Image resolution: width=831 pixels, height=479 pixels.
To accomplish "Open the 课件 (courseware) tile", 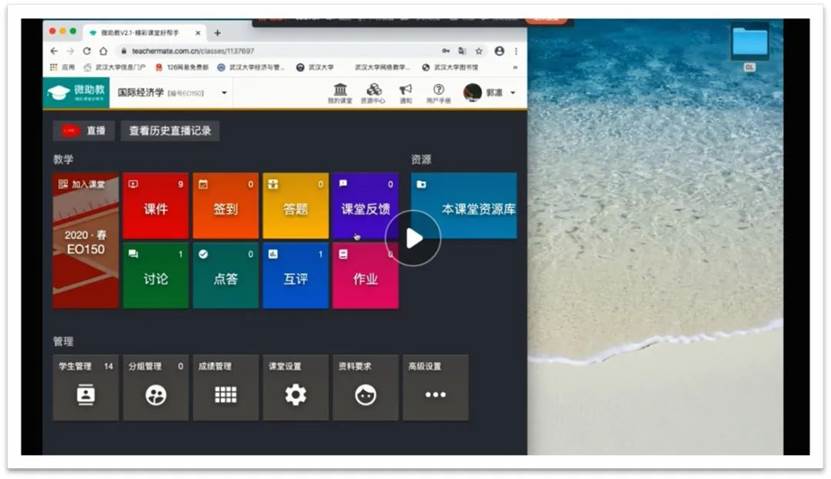I will coord(155,206).
